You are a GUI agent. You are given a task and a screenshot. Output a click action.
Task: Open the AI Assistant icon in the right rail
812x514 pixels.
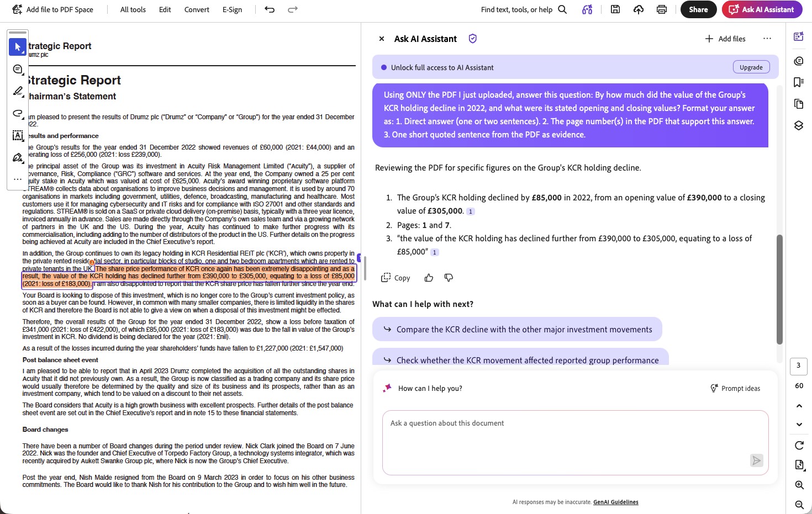(799, 37)
